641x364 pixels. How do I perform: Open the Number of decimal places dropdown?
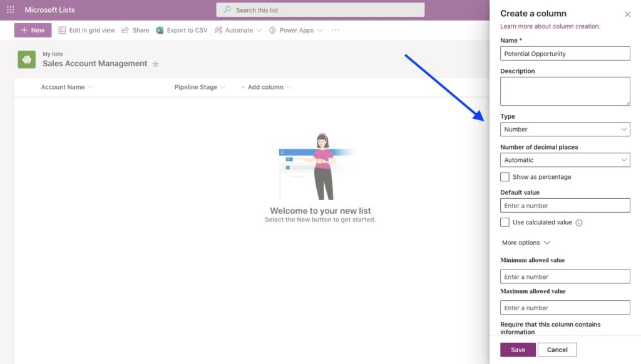[565, 159]
